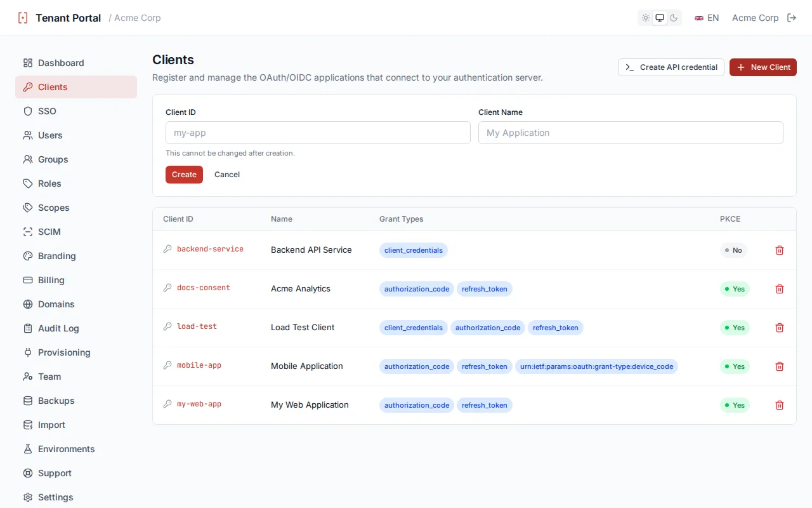Click the Support lifebuoy icon

click(x=28, y=473)
